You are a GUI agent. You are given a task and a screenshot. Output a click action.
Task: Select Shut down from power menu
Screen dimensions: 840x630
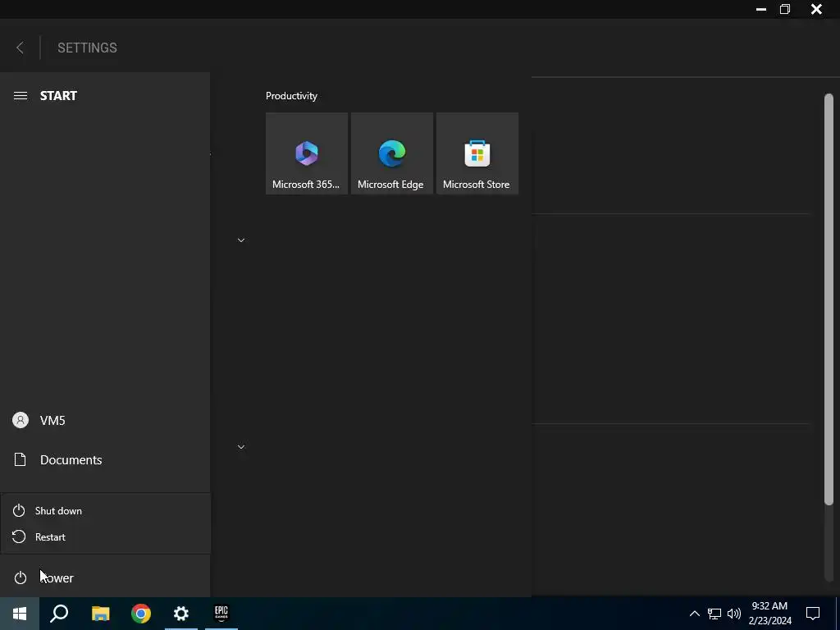pyautogui.click(x=106, y=510)
